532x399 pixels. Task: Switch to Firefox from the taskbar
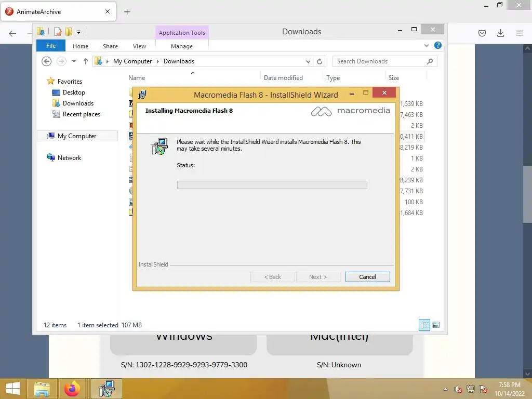click(x=72, y=389)
